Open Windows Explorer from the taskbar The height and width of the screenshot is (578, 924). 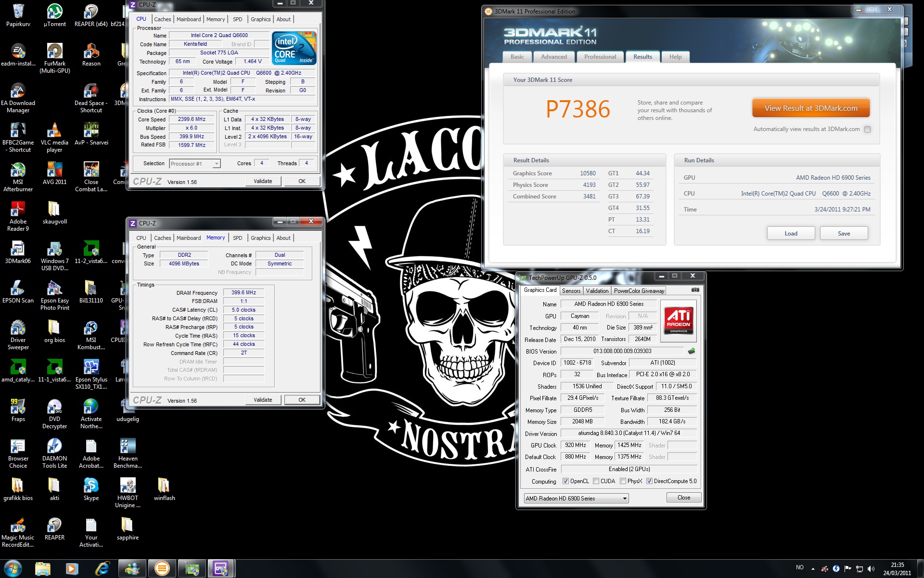(x=43, y=569)
